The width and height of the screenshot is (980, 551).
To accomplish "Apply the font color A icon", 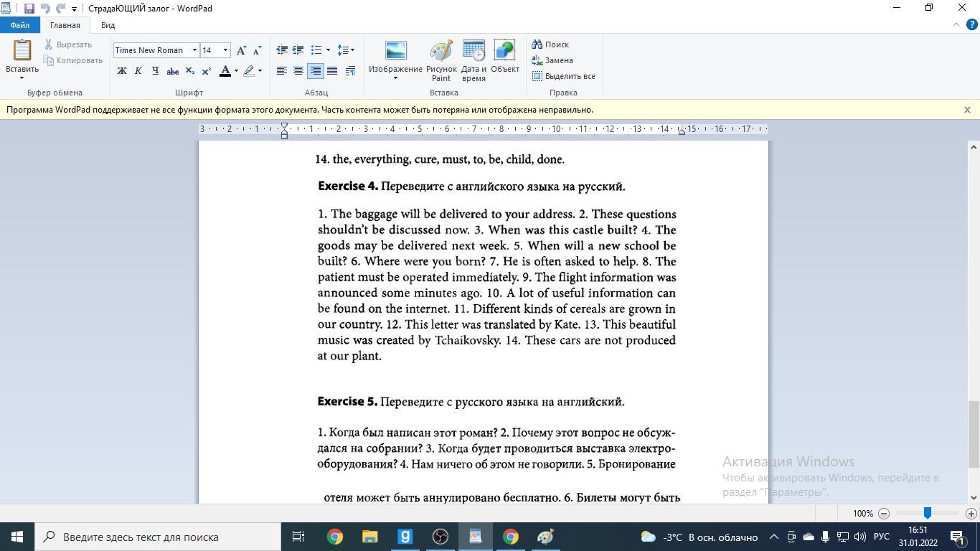I will pyautogui.click(x=225, y=71).
